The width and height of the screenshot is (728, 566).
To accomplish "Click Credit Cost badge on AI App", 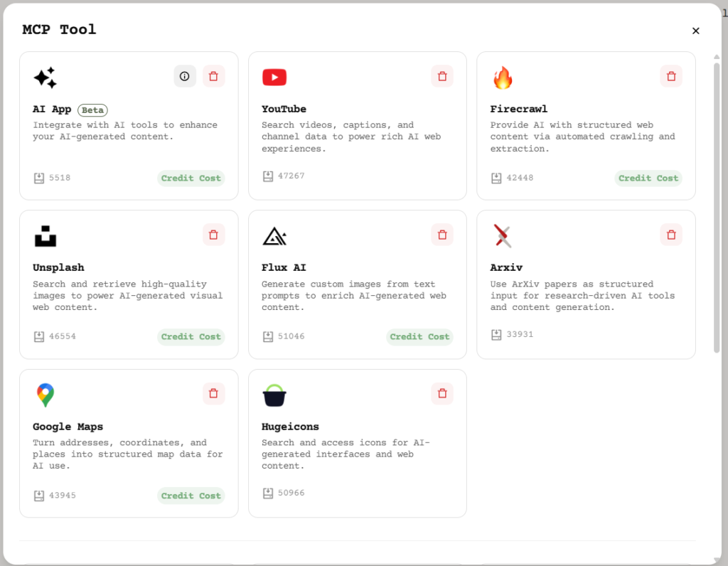I will [x=191, y=178].
